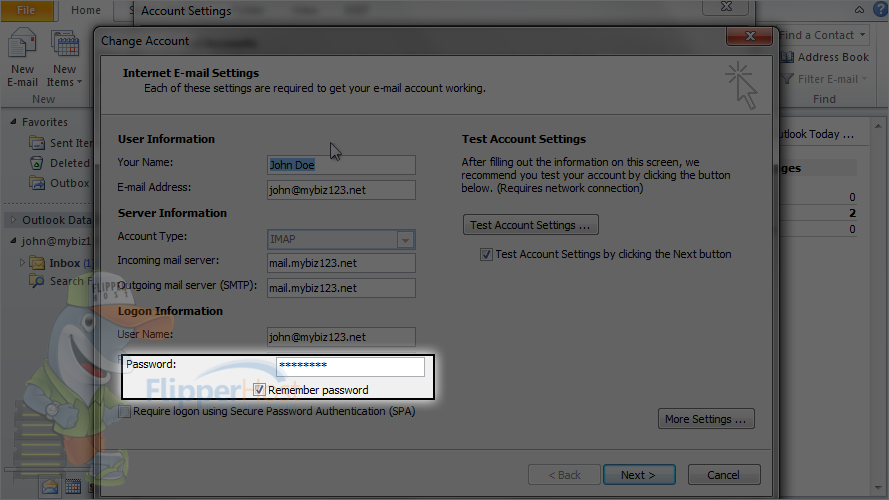Image resolution: width=889 pixels, height=500 pixels.
Task: Expand the Outlook Data File node
Action: [13, 220]
